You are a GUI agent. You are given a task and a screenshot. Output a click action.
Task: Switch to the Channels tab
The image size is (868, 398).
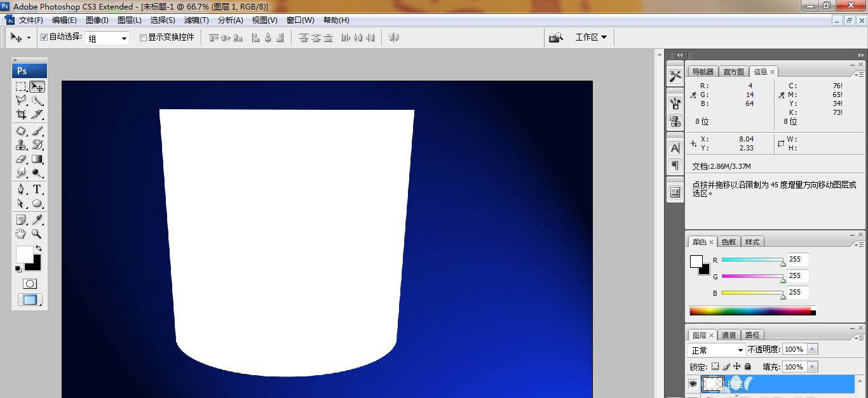coord(729,335)
